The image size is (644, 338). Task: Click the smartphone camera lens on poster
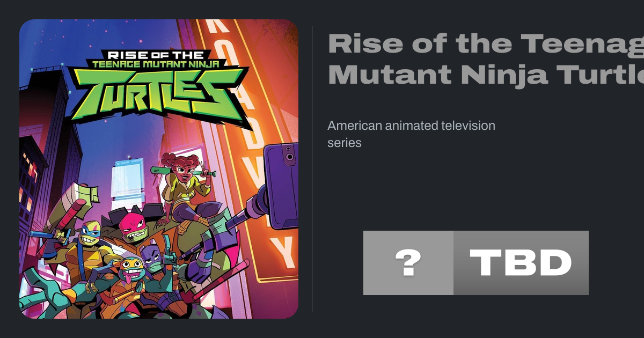(x=290, y=157)
